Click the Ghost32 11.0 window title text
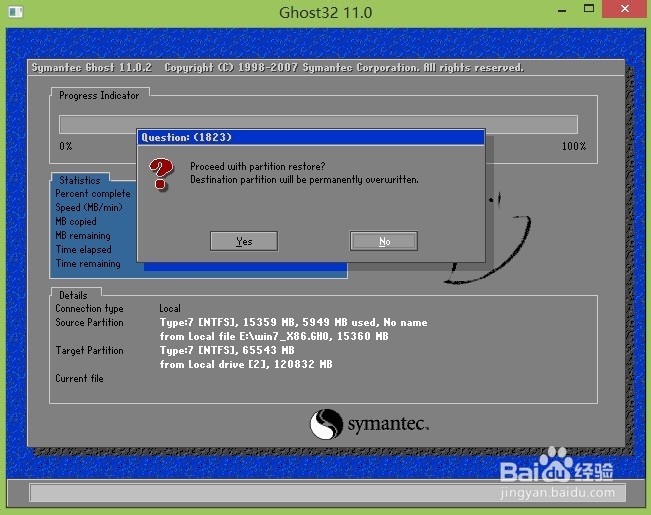This screenshot has width=651, height=515. 326,12
